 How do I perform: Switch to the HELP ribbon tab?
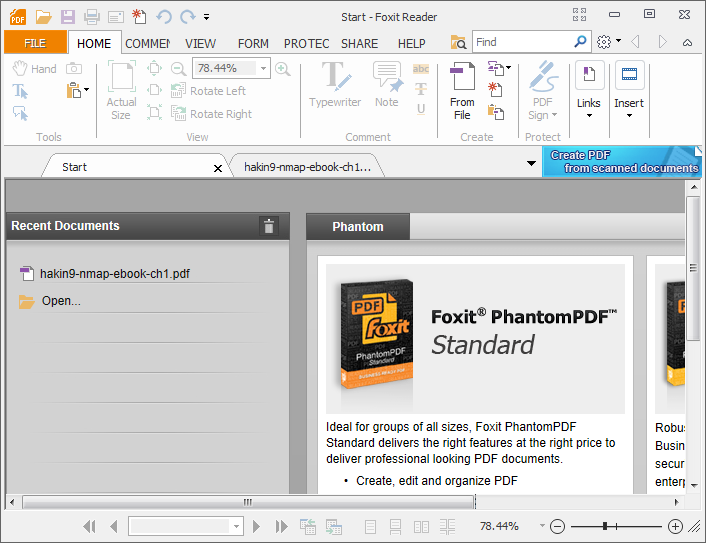pos(412,44)
